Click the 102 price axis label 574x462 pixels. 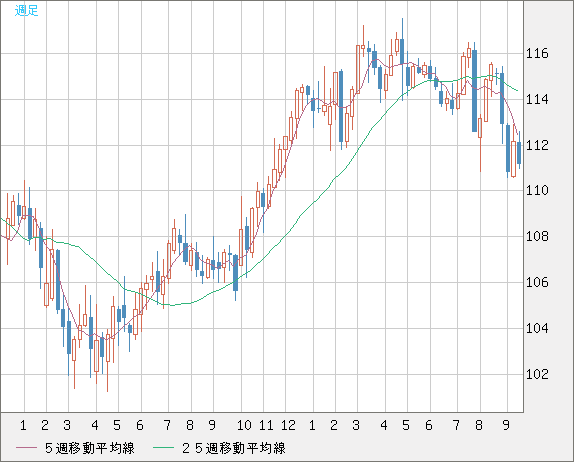(x=537, y=374)
